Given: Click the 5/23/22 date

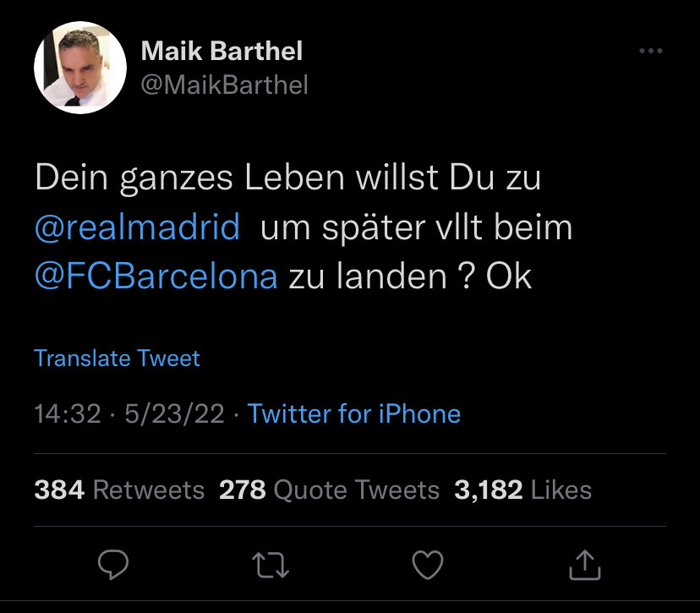Looking at the screenshot, I should point(174,414).
